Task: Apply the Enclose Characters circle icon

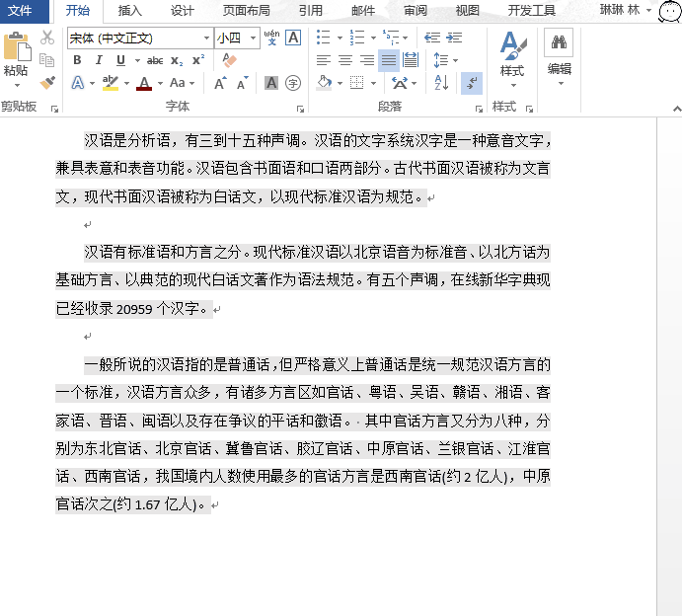Action: pos(293,83)
